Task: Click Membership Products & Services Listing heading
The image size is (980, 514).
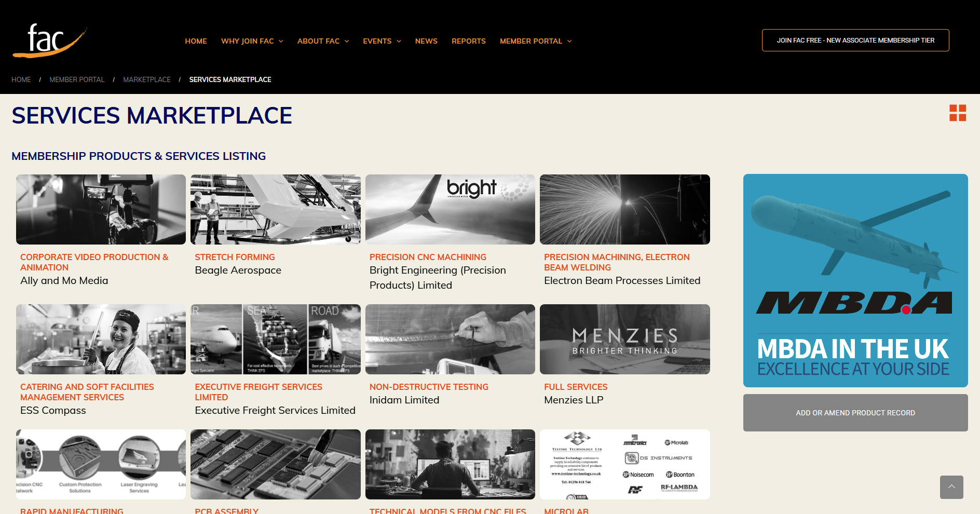Action: click(139, 156)
